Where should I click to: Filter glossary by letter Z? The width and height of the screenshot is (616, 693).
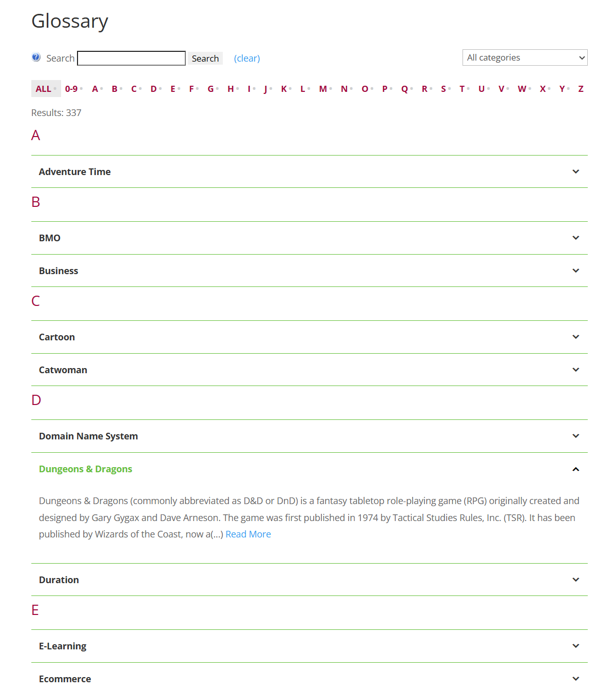(581, 88)
